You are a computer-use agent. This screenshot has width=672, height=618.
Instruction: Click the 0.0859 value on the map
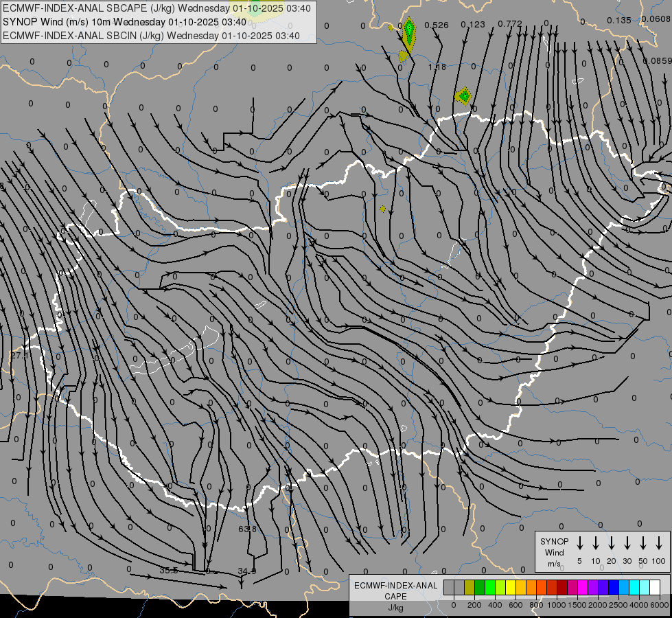tap(658, 61)
